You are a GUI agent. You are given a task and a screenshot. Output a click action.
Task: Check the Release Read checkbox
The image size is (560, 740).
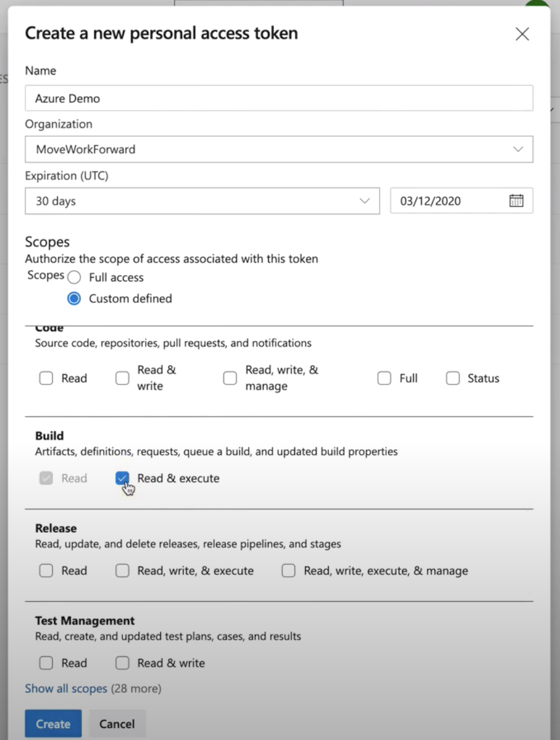coord(46,571)
